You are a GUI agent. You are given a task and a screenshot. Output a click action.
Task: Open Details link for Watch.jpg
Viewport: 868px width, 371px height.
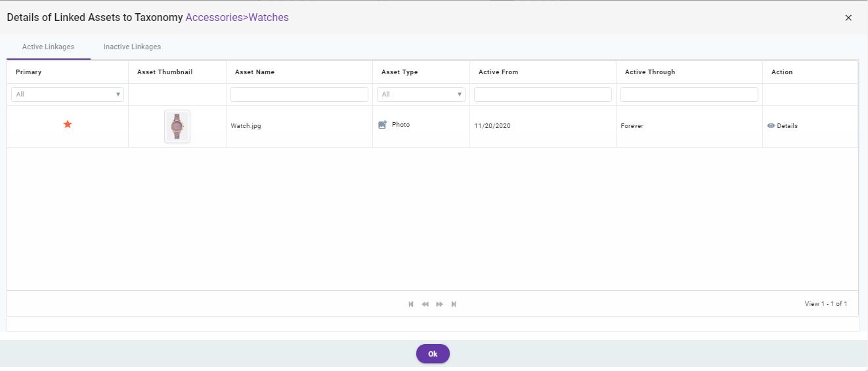click(787, 125)
